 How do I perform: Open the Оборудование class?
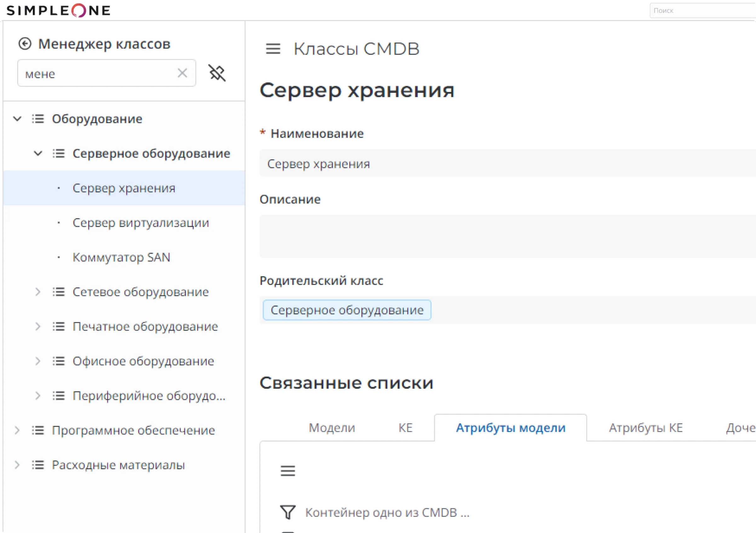tap(97, 119)
